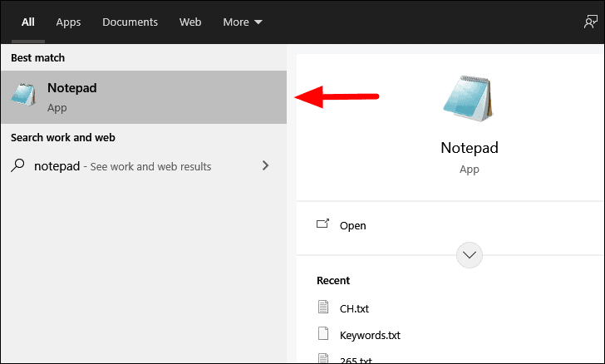Expand actions with the circular chevron button
This screenshot has width=605, height=364.
click(x=470, y=255)
